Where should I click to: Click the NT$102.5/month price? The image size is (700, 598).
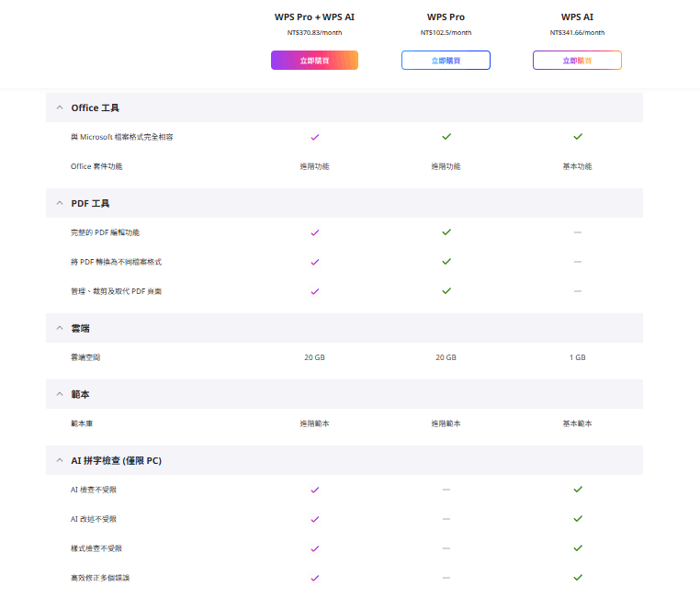tap(446, 32)
